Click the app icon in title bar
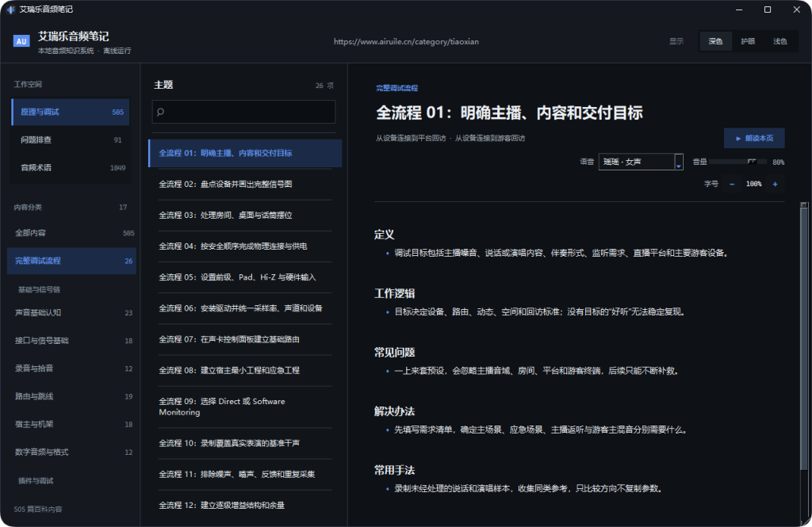 [11, 10]
